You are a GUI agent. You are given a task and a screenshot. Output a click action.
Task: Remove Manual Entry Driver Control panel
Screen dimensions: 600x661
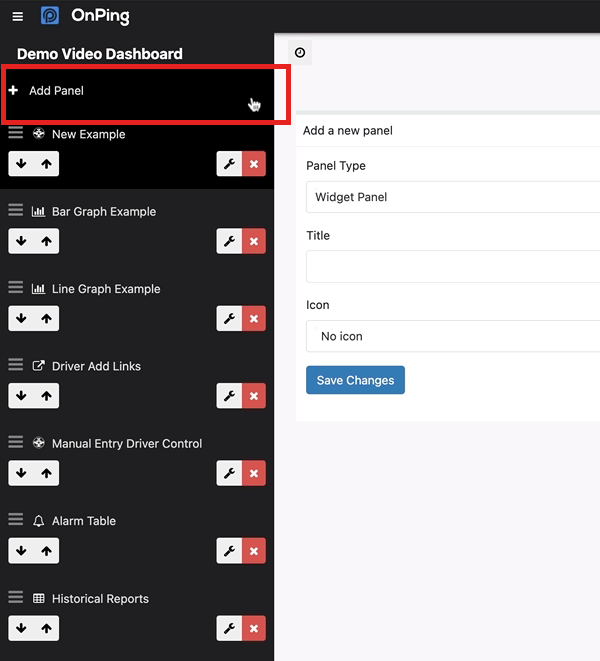[x=254, y=473]
